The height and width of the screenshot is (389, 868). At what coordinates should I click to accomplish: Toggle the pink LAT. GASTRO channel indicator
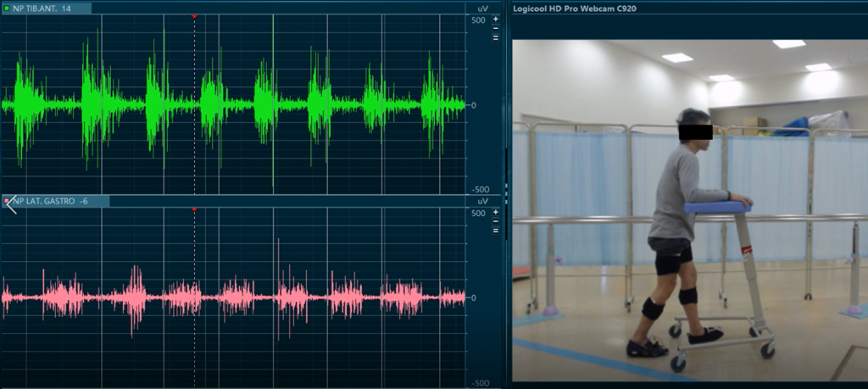(7, 201)
